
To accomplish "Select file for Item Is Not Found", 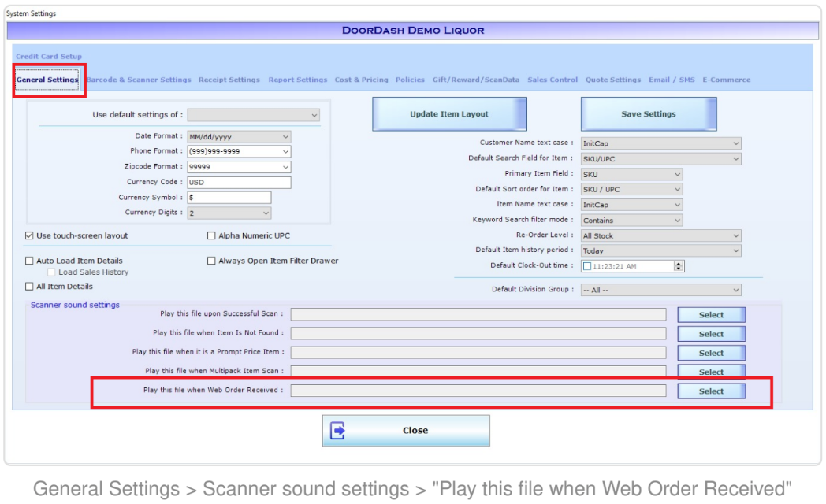I will (x=711, y=334).
